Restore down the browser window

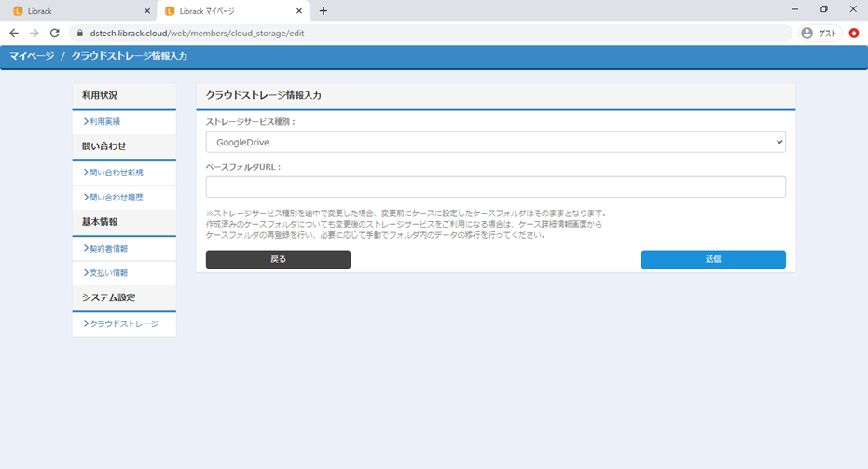click(x=824, y=9)
